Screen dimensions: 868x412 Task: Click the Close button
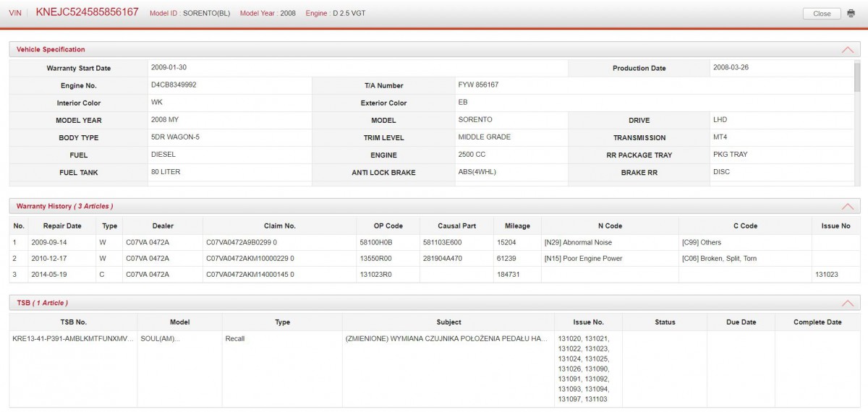pos(822,14)
